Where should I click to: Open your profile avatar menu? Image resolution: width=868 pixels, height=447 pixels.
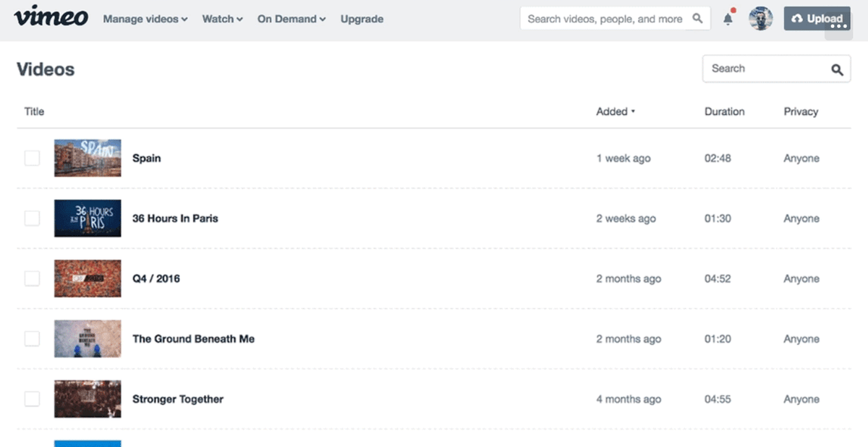click(761, 18)
